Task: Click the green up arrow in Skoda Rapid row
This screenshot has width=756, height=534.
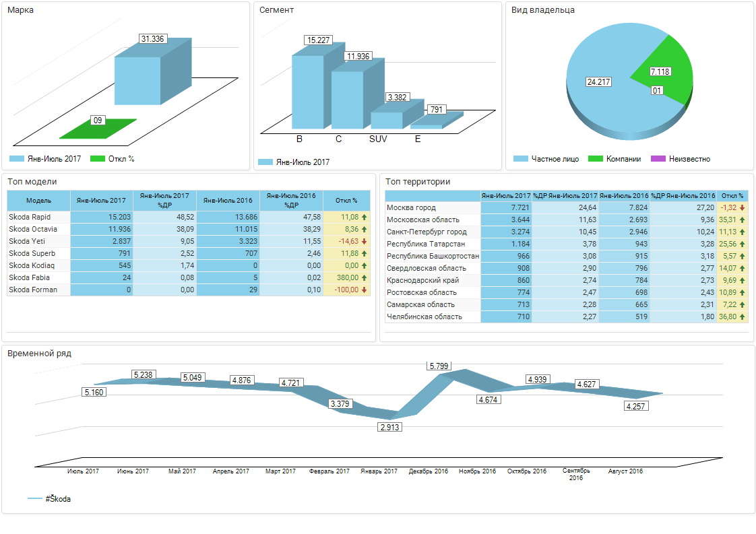Action: click(x=364, y=218)
